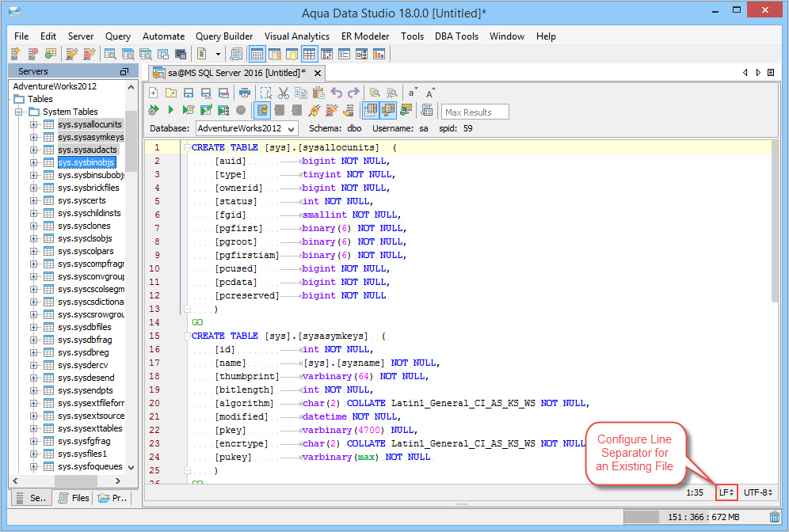The image size is (789, 532).
Task: Close the sa@MS SQL Server 2016 tab
Action: point(318,72)
